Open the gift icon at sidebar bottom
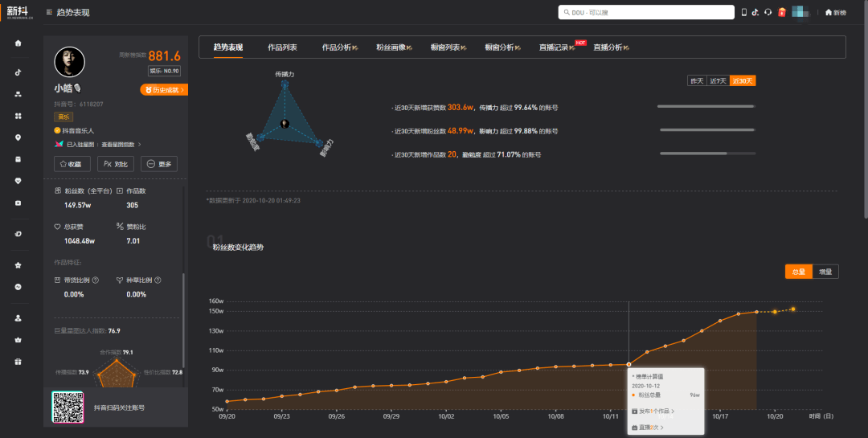Screen dimensions: 868x438 pyautogui.click(x=18, y=362)
